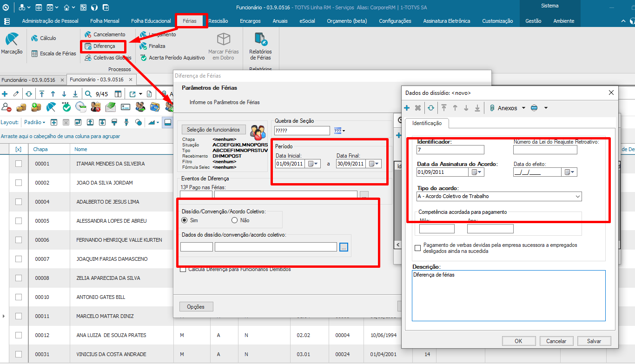The image size is (635, 364).
Task: Open Data da Assinatura do Acordo calendar
Action: point(476,172)
